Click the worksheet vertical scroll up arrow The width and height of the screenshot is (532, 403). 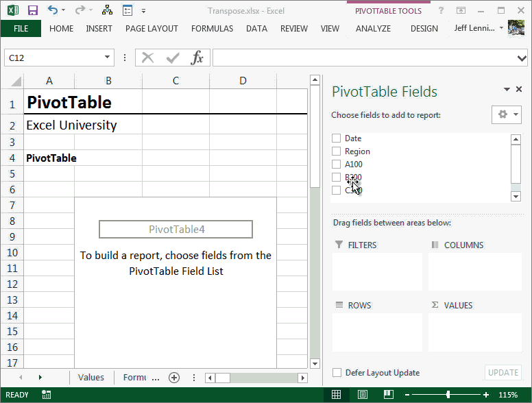(x=315, y=80)
